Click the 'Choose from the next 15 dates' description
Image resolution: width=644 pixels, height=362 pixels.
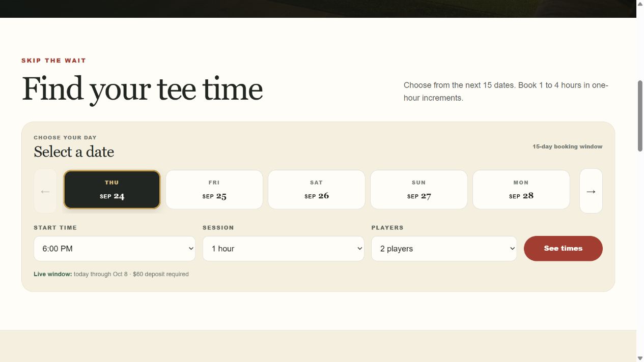point(506,92)
